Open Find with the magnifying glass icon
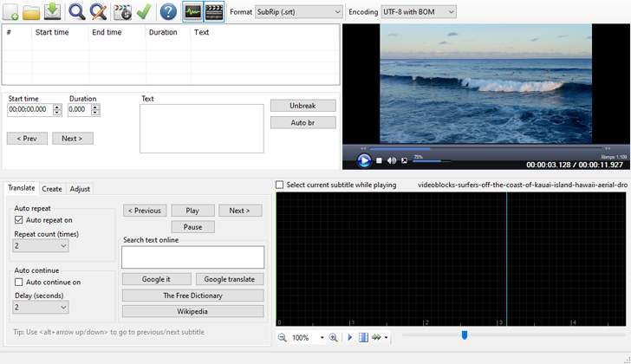 coord(77,12)
